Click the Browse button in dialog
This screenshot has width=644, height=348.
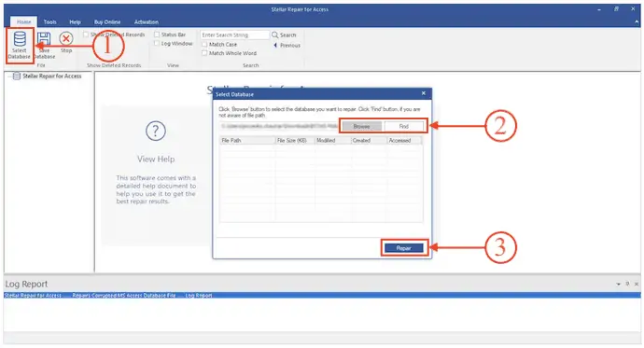[x=361, y=126]
